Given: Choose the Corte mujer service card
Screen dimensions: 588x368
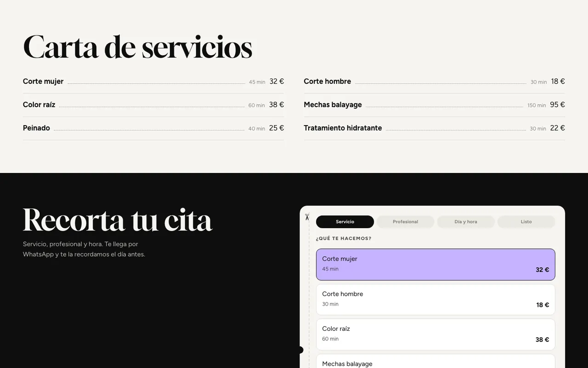Looking at the screenshot, I should click(x=435, y=264).
